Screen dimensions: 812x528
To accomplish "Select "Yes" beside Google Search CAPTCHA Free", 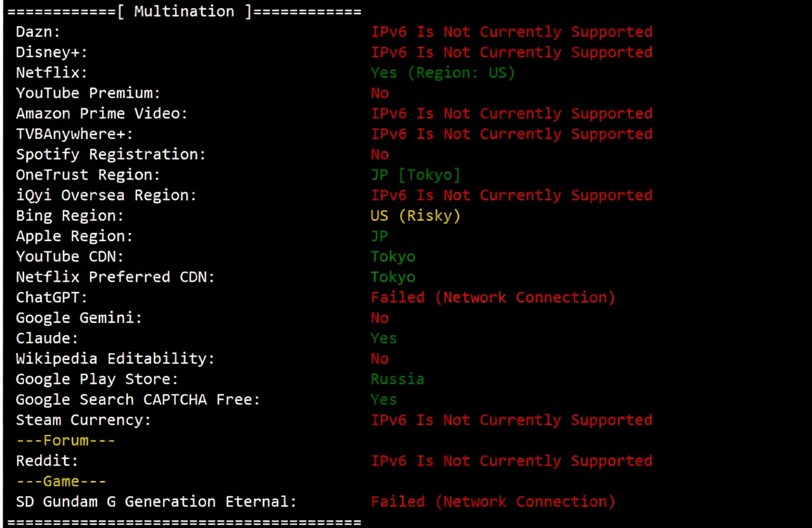I will tap(384, 399).
